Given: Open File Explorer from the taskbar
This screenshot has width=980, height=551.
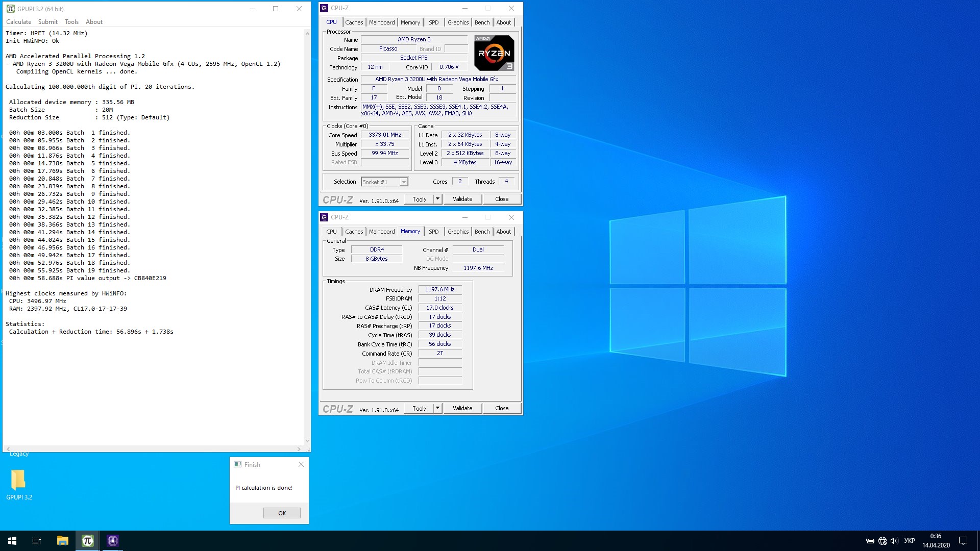Looking at the screenshot, I should pos(62,541).
